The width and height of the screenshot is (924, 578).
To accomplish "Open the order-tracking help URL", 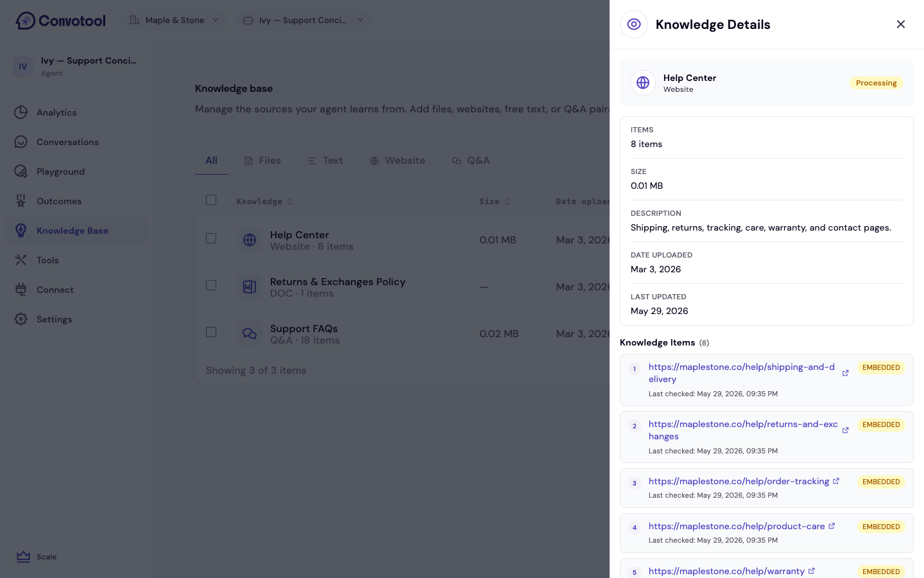I will [x=739, y=481].
